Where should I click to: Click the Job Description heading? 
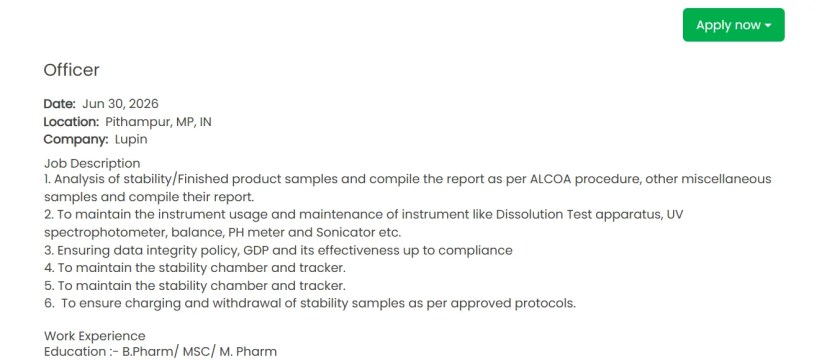click(92, 163)
